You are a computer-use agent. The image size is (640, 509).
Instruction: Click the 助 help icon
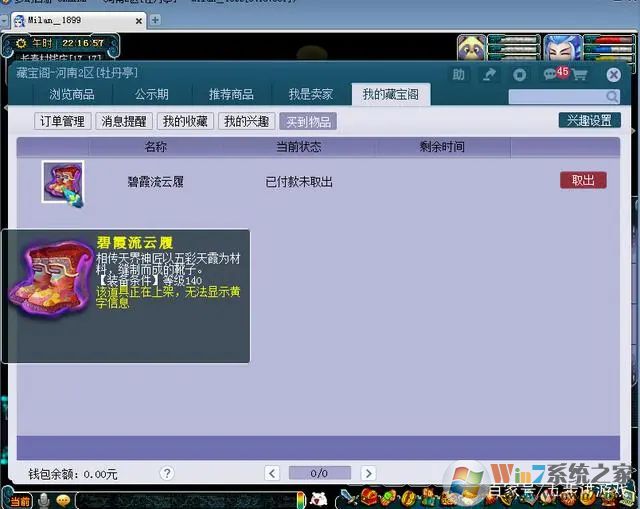458,75
